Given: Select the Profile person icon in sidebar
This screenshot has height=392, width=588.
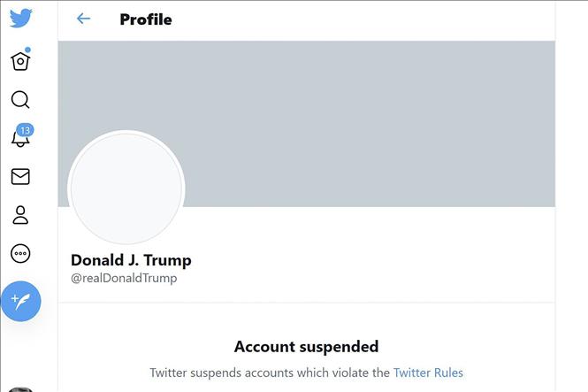Looking at the screenshot, I should pyautogui.click(x=20, y=215).
